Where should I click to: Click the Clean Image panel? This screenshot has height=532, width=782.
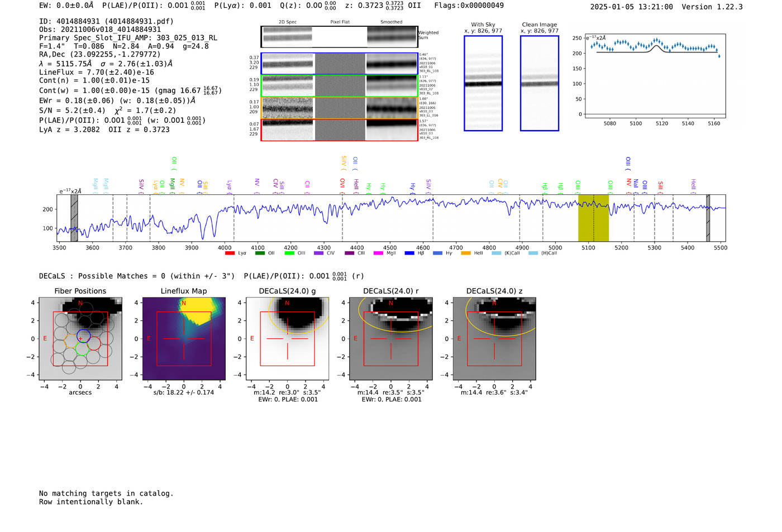coord(540,83)
